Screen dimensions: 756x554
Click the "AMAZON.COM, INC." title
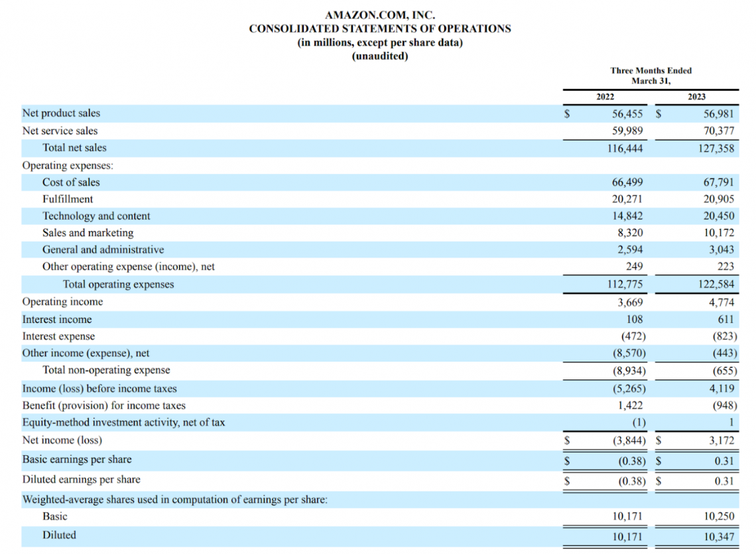point(380,15)
